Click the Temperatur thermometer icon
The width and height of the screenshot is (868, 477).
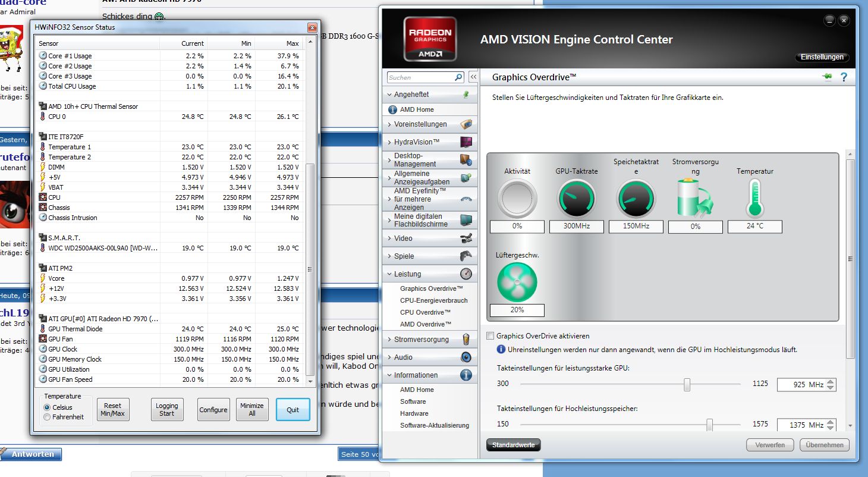[x=755, y=199]
